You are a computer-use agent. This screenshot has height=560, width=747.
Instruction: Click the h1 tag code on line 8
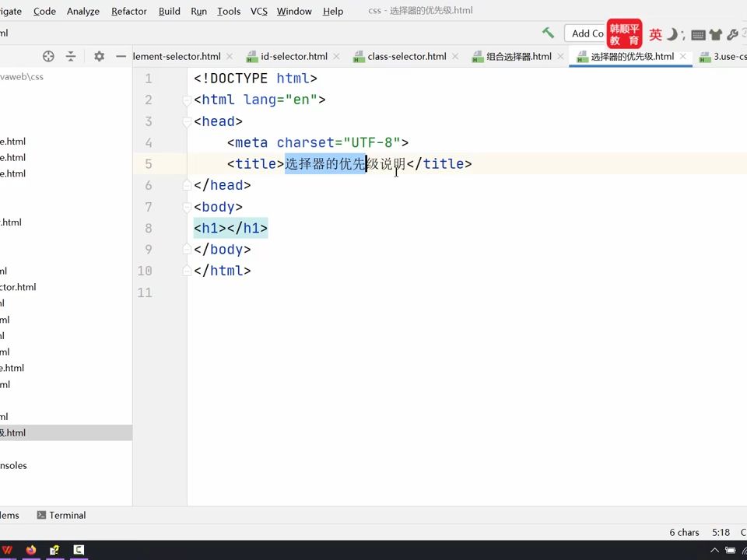[230, 228]
